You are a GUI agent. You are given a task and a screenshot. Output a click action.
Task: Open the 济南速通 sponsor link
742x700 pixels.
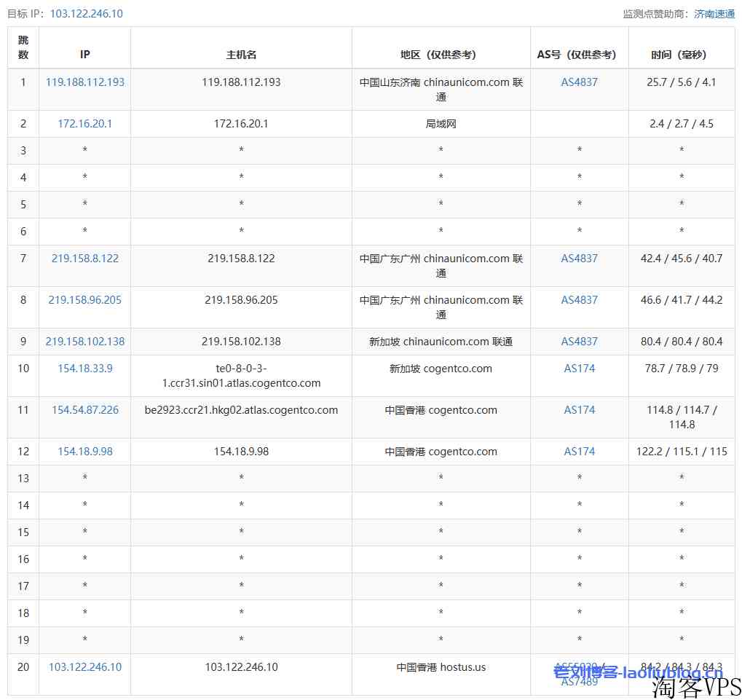pos(714,14)
